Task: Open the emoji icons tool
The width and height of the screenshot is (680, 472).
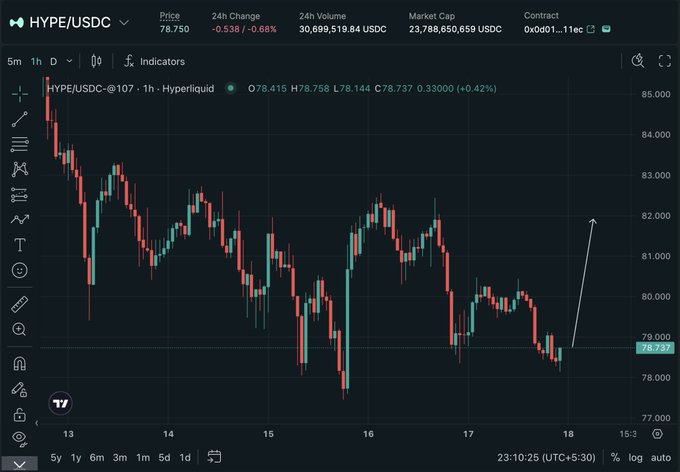Action: coord(20,270)
